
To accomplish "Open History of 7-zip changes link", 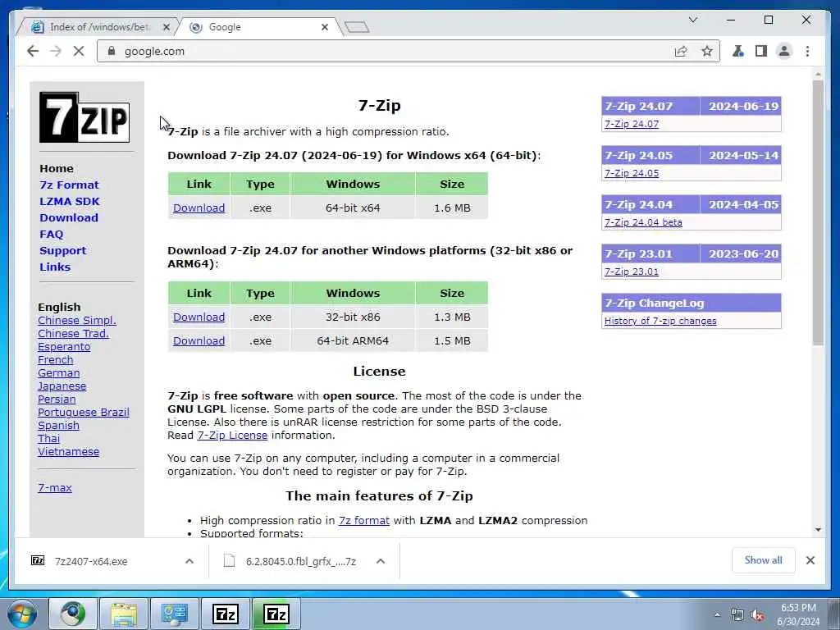I will 660,321.
